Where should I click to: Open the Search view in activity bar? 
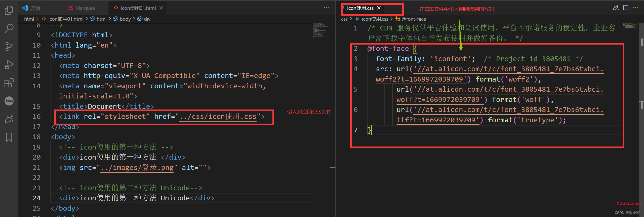[x=9, y=28]
